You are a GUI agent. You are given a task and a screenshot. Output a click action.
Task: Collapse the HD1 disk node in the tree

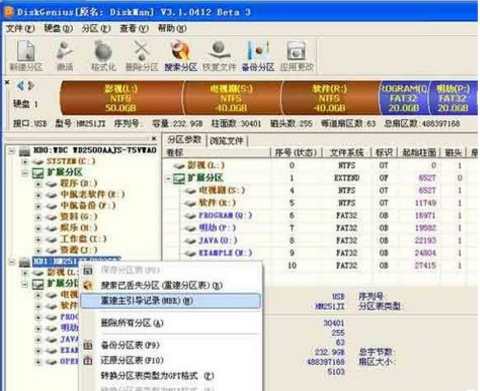(12, 262)
